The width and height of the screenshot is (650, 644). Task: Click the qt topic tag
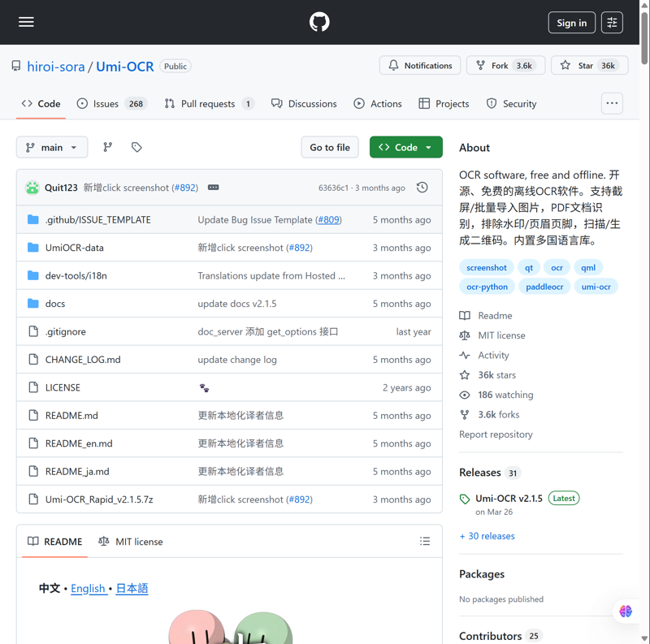click(x=529, y=268)
